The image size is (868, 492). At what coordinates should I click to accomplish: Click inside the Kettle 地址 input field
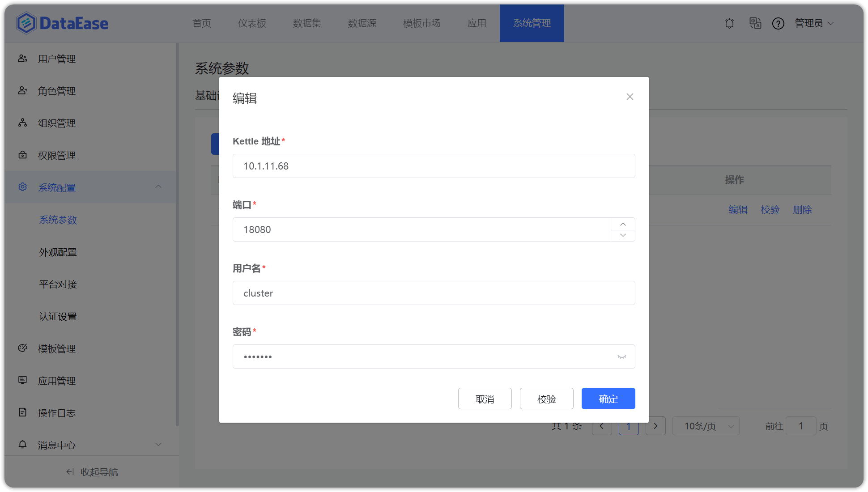[434, 166]
